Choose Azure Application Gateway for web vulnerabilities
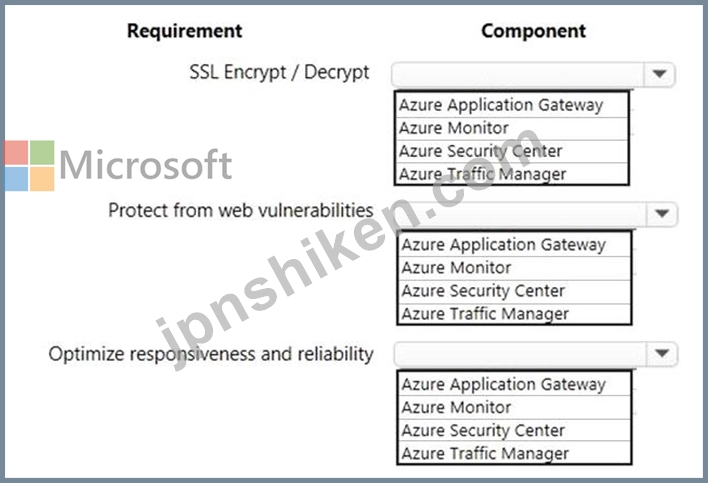Viewport: 708px width, 483px height. [514, 245]
